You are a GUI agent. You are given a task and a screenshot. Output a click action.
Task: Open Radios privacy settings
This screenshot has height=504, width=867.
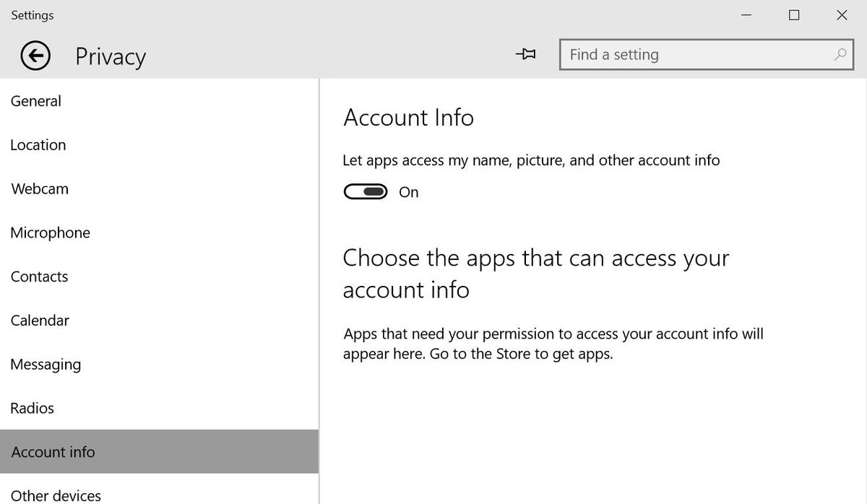(32, 408)
